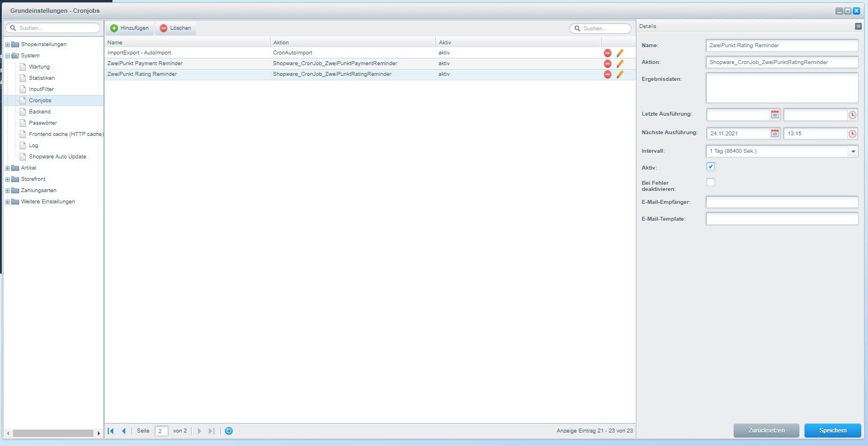Edit the ImportExport - AutoImport cronjob
Screen dimensions: 868x446
pos(620,53)
